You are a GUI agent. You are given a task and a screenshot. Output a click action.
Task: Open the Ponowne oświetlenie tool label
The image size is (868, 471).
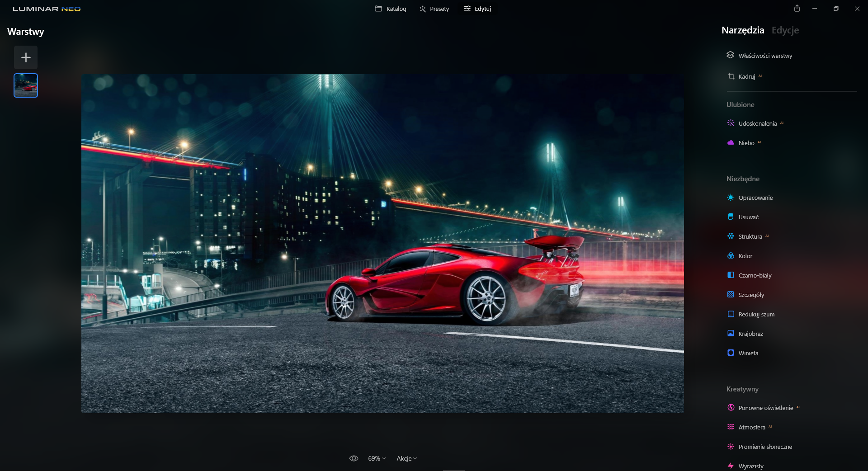tap(766, 408)
